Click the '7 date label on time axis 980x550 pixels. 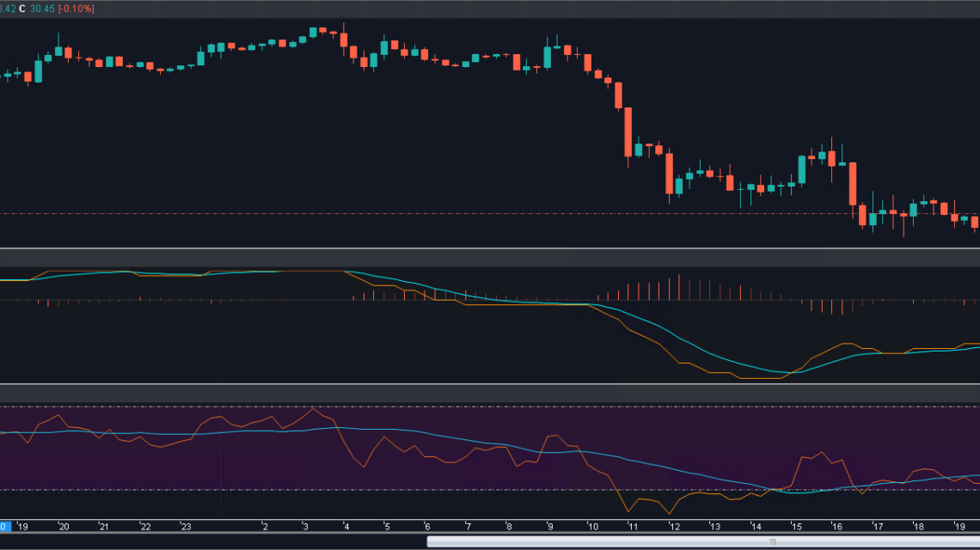468,526
